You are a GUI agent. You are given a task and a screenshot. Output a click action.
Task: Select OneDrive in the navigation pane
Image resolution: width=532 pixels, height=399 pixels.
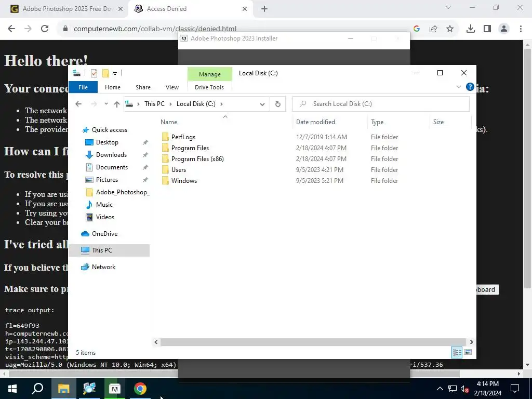pos(104,234)
